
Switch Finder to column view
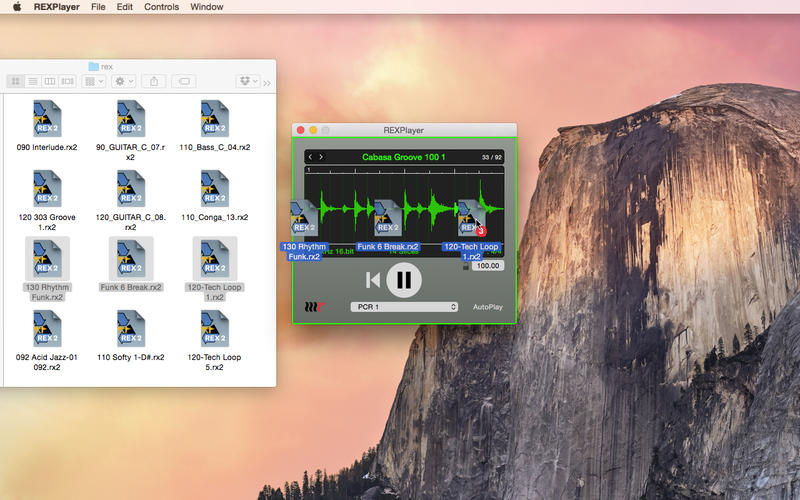[50, 81]
